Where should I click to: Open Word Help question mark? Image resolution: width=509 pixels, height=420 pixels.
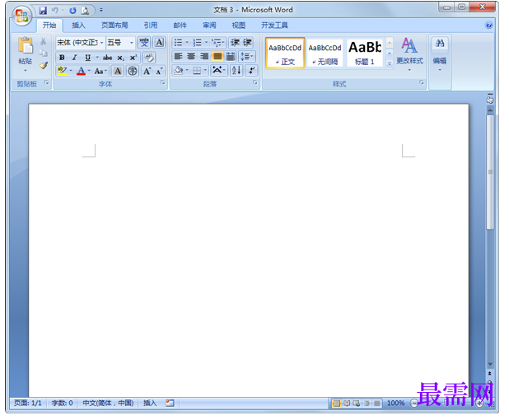click(489, 25)
